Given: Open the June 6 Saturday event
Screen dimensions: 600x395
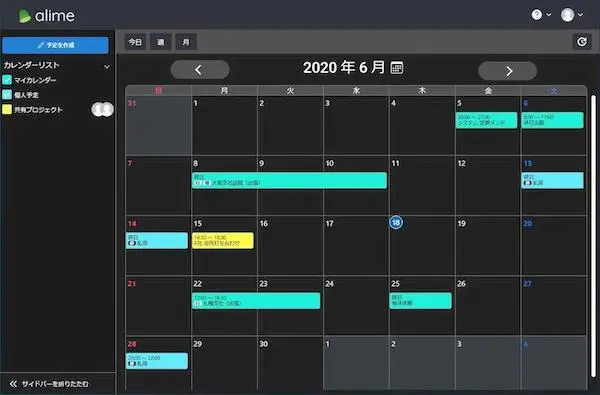Looking at the screenshot, I should point(553,120).
